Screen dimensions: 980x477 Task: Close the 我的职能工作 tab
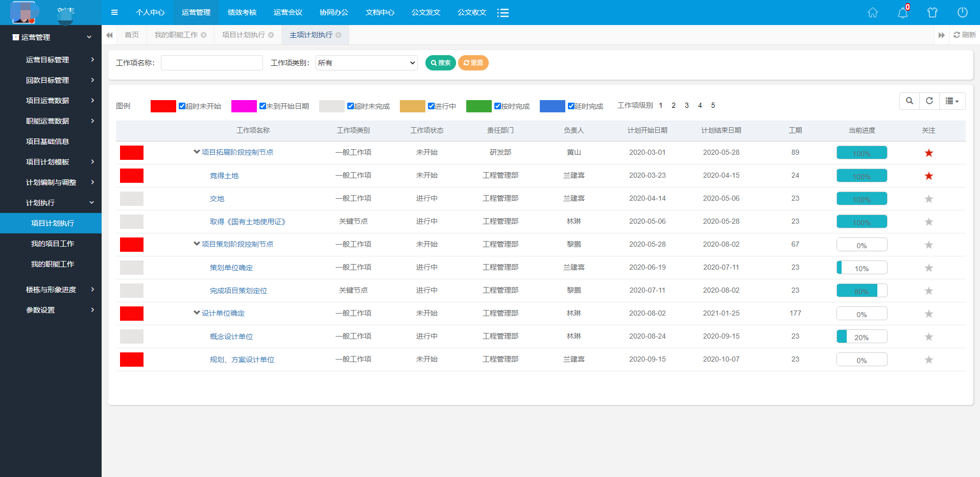(x=204, y=35)
